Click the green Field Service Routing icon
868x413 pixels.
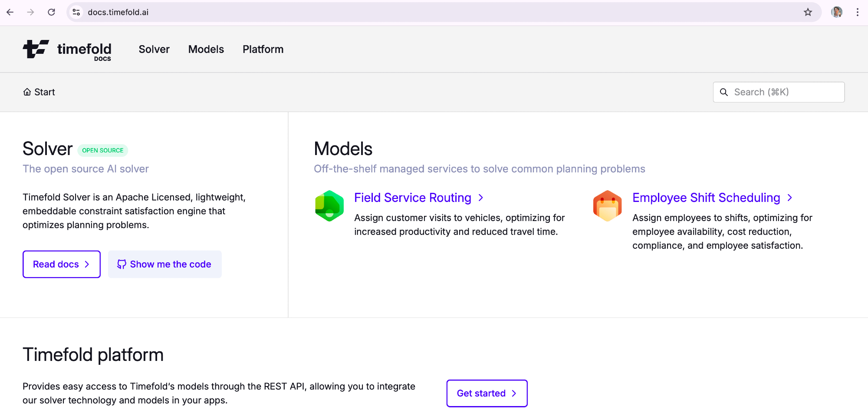[x=329, y=206]
